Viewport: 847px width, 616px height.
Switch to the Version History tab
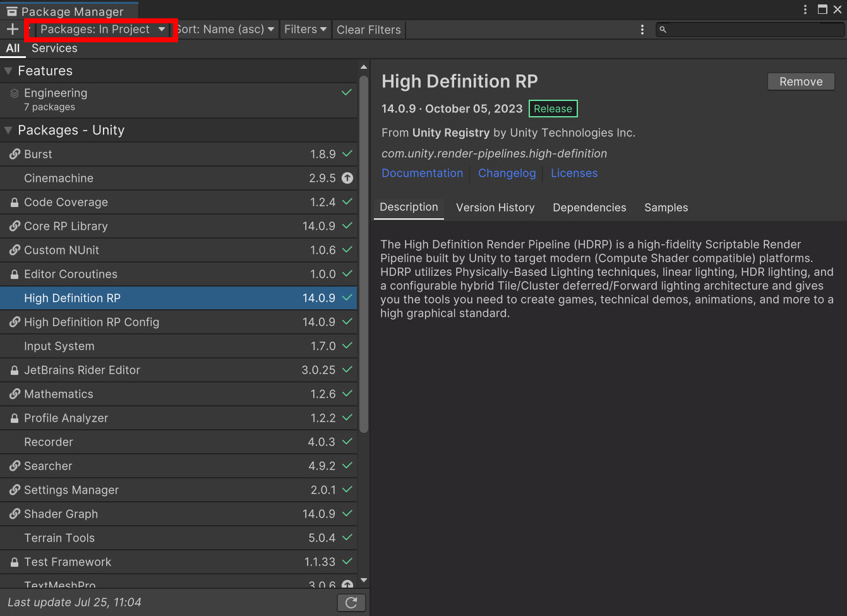pos(495,208)
